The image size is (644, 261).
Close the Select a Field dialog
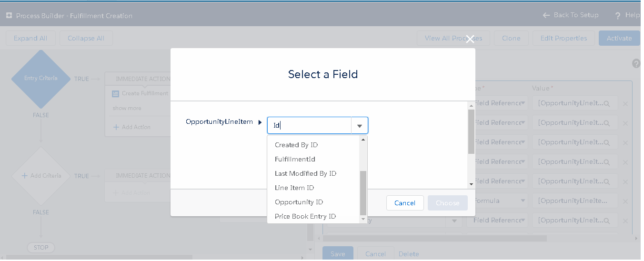470,39
